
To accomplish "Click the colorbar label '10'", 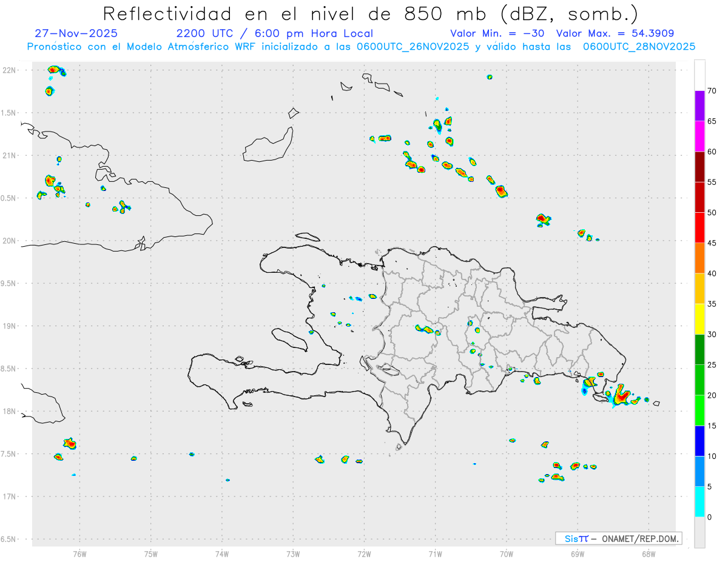I will coord(712,457).
